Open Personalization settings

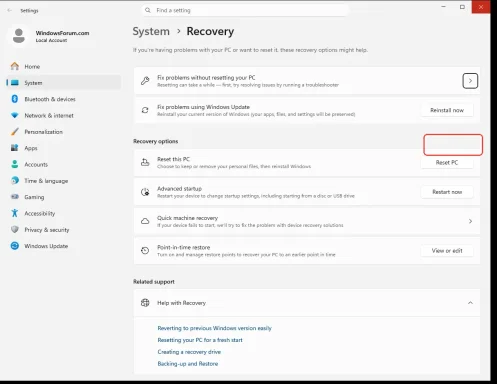(64, 132)
